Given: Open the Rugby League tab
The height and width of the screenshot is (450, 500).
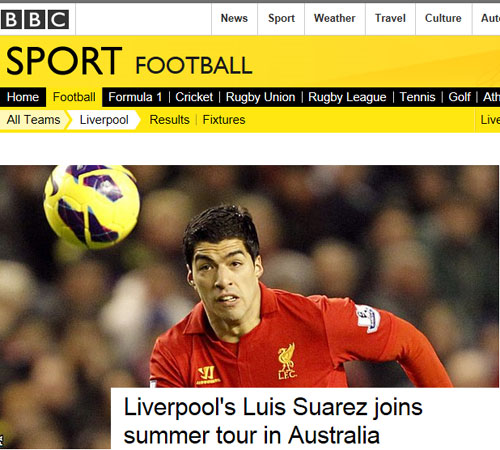Looking at the screenshot, I should (347, 97).
